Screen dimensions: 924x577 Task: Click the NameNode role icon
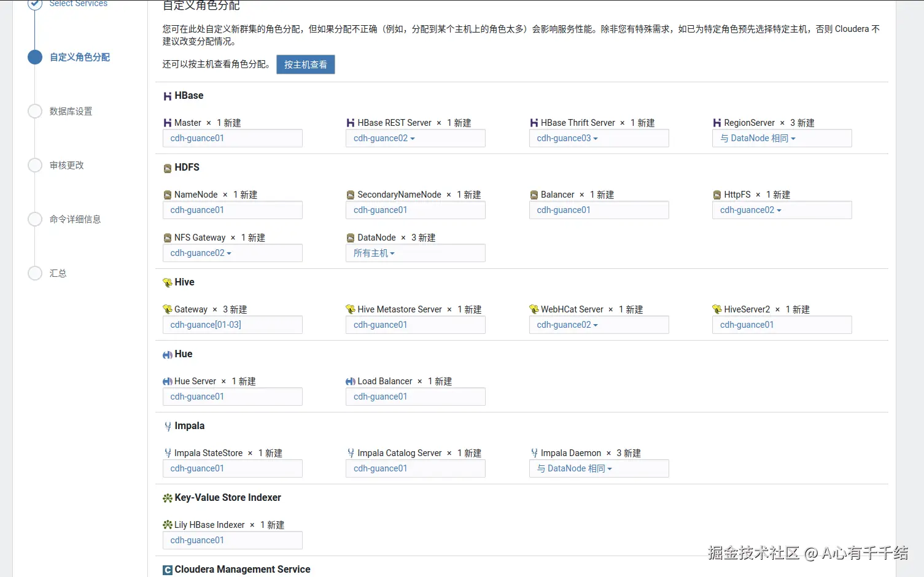click(x=167, y=195)
